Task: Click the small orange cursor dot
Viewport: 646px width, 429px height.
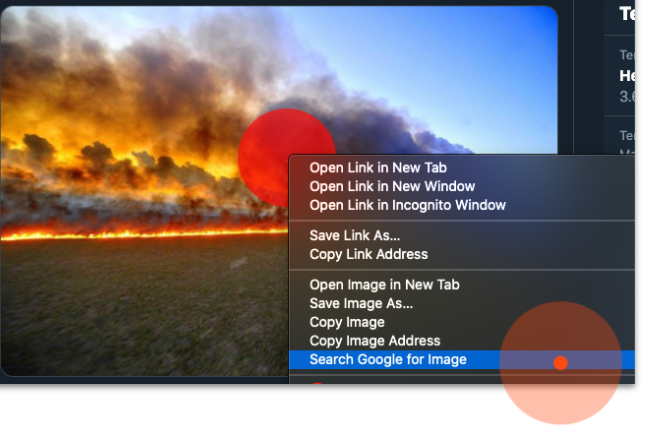Action: 560,363
